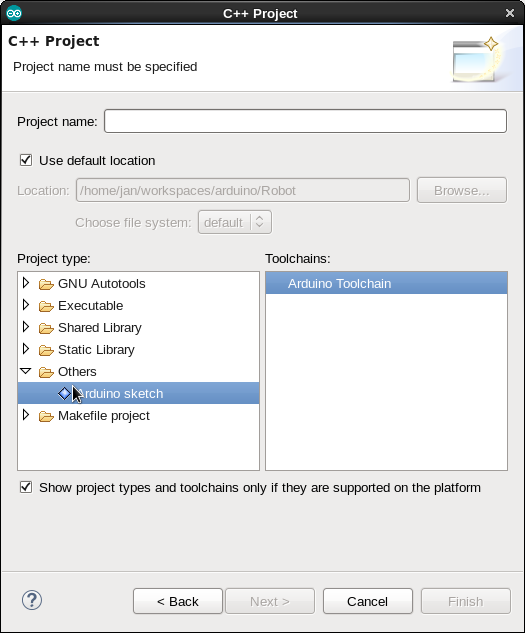
Task: Uncheck Use default location checkbox
Action: coord(26,160)
